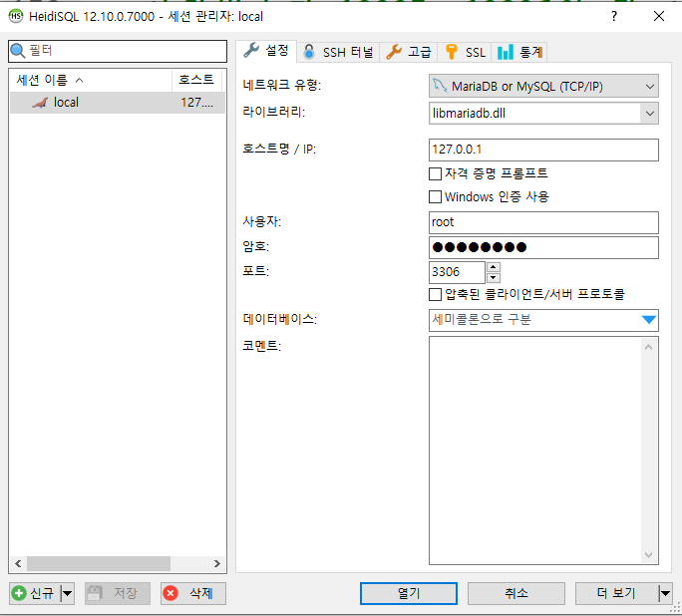
Task: Select the local session row
Action: [118, 103]
